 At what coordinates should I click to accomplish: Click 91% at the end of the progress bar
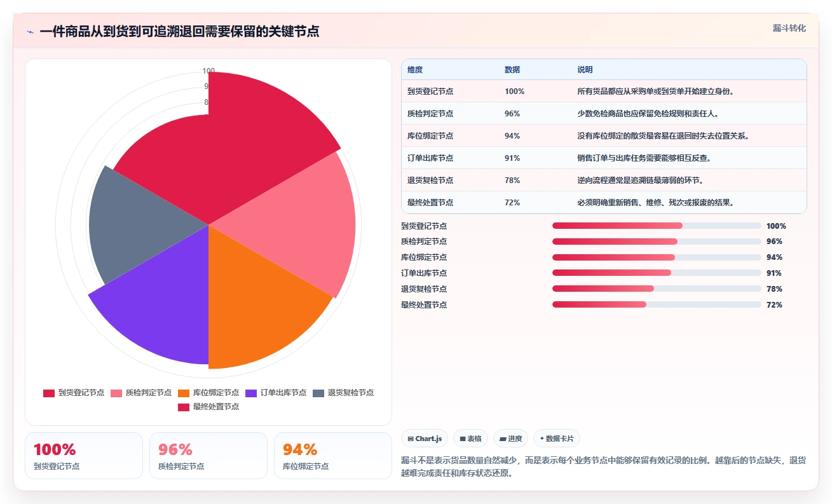pos(774,273)
